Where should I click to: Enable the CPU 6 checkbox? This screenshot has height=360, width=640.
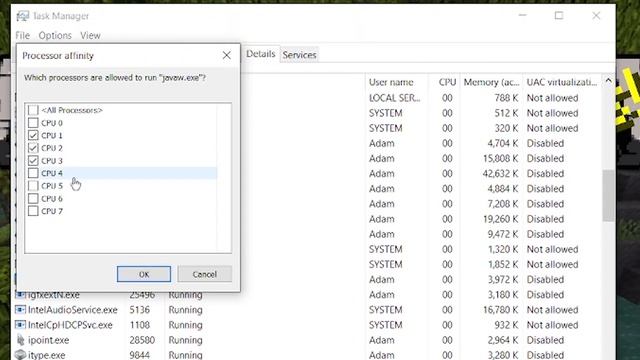[x=33, y=199]
